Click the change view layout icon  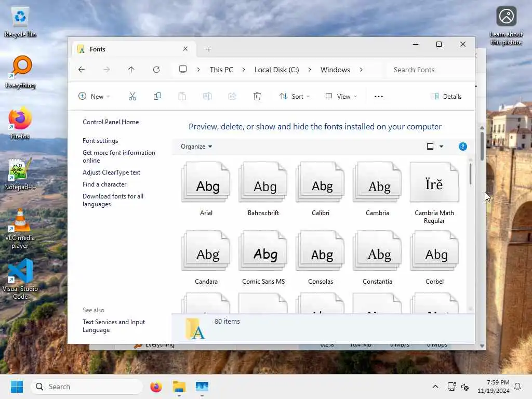[430, 146]
